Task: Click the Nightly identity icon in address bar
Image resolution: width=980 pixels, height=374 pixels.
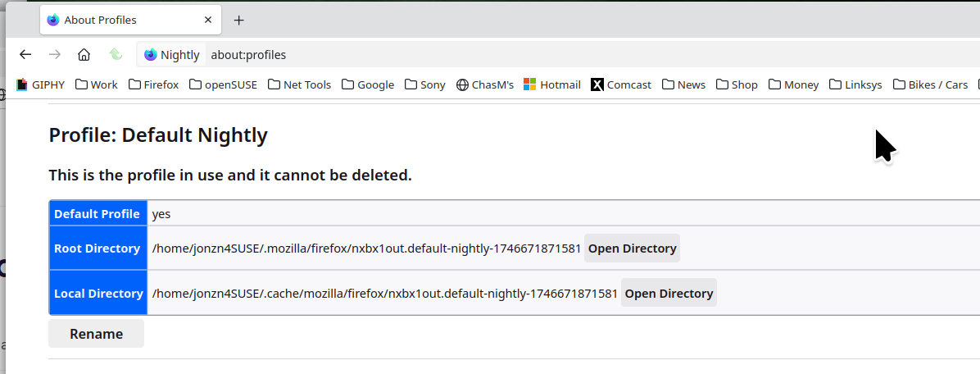Action: 171,55
